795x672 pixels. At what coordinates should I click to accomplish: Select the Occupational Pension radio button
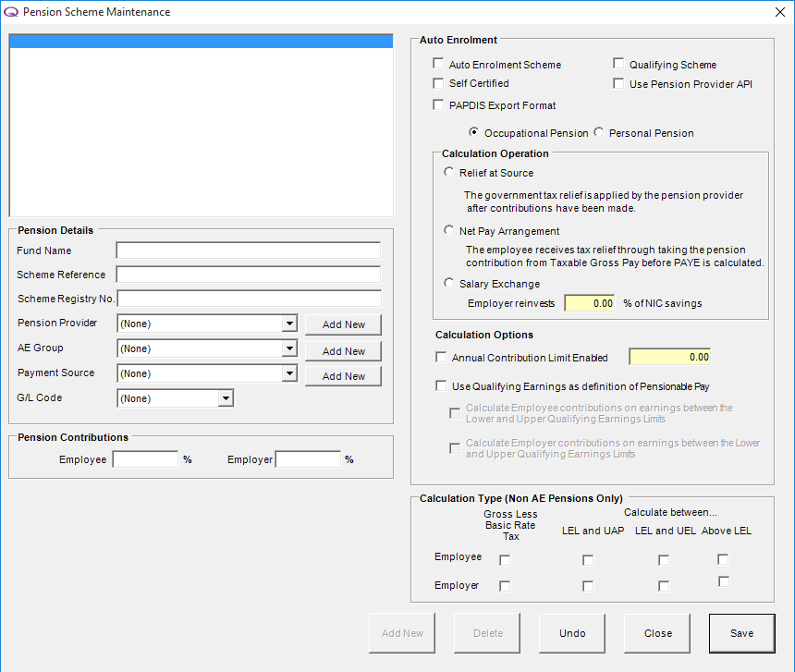pos(473,132)
